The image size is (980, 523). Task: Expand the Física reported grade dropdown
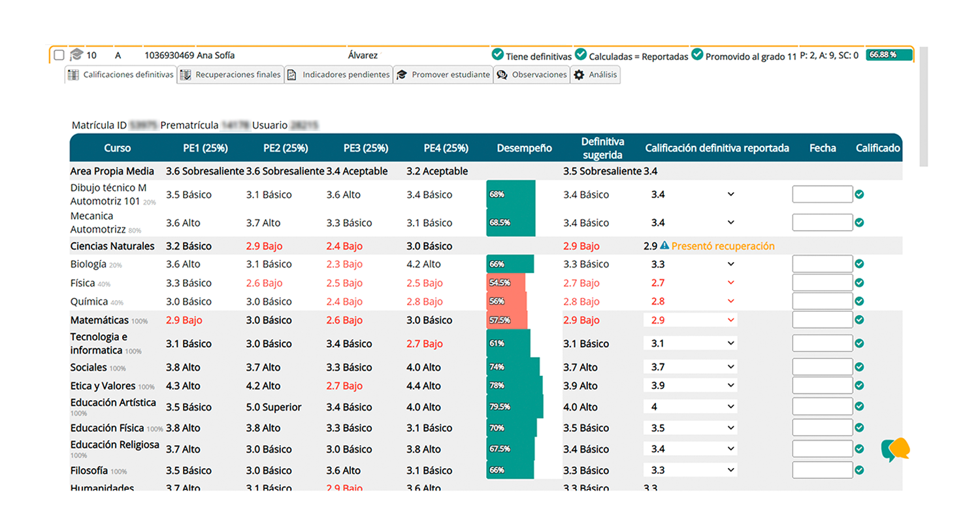coord(730,283)
